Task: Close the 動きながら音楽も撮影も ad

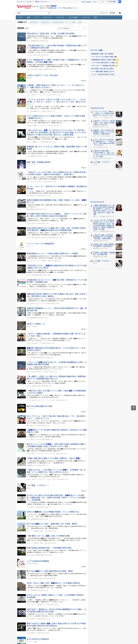Action: (86, 412)
